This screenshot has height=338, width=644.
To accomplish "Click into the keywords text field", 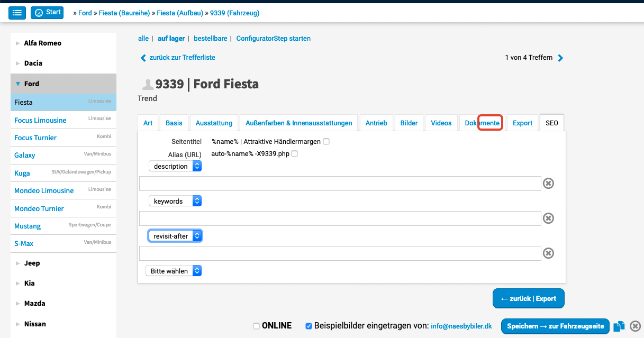I will click(340, 218).
